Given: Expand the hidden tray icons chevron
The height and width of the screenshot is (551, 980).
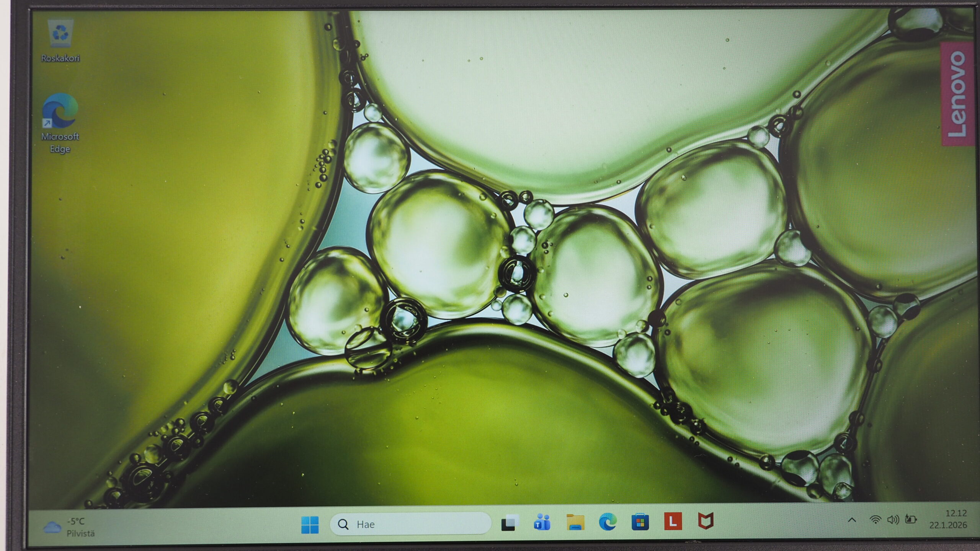Looking at the screenshot, I should coord(852,520).
